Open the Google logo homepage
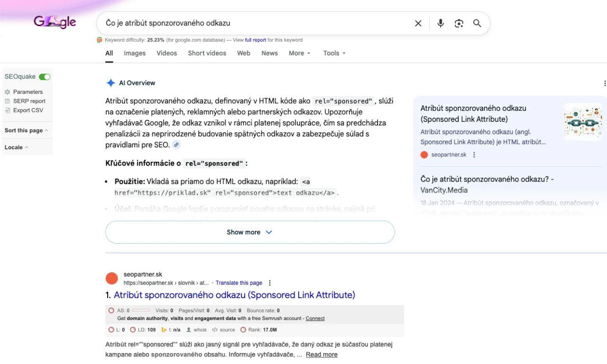 (55, 22)
